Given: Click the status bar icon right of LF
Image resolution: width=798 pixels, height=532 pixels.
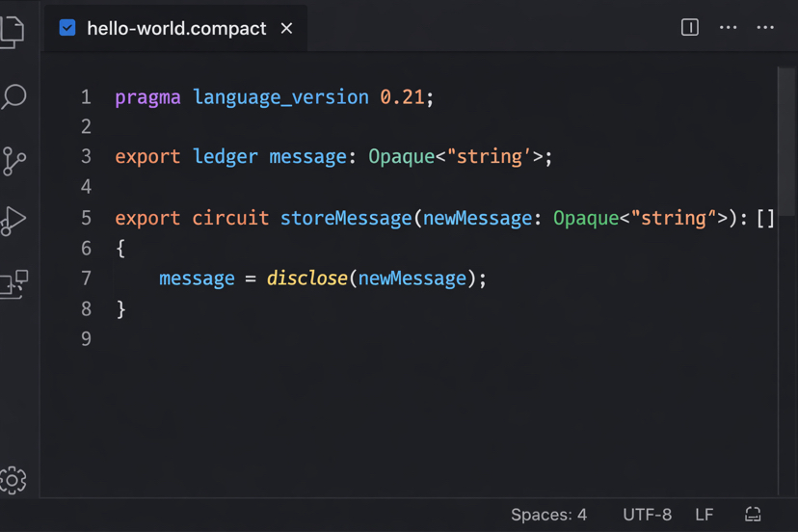Looking at the screenshot, I should click(x=753, y=515).
